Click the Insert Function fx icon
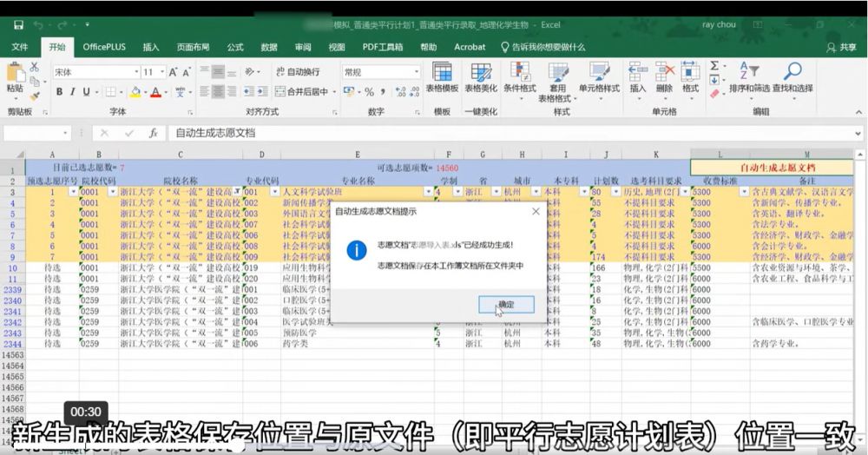 click(154, 133)
